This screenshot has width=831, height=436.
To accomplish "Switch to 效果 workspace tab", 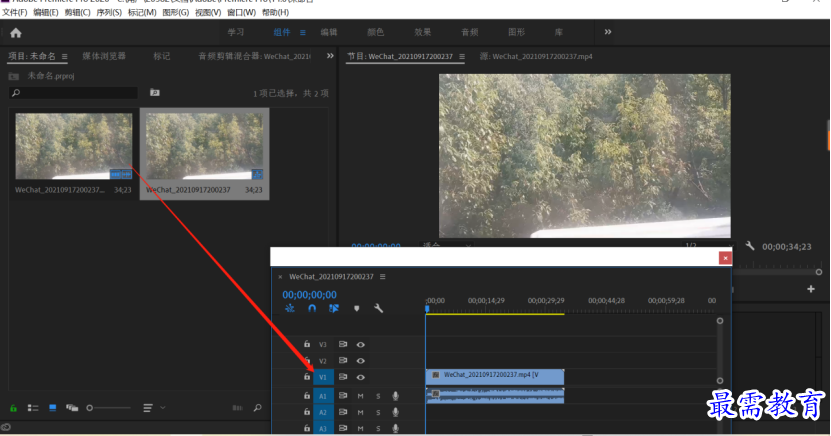I will click(422, 32).
